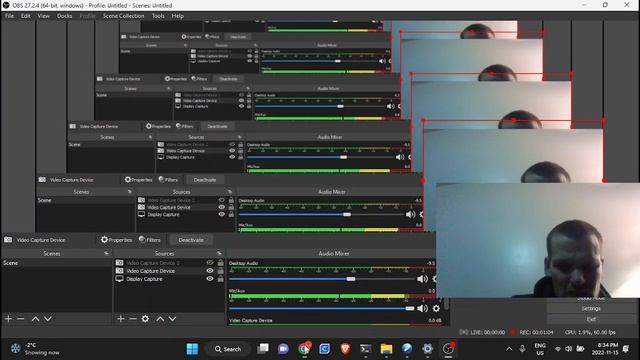Toggle lock on Video Capture Device
Image resolution: width=640 pixels, height=360 pixels.
(220, 271)
